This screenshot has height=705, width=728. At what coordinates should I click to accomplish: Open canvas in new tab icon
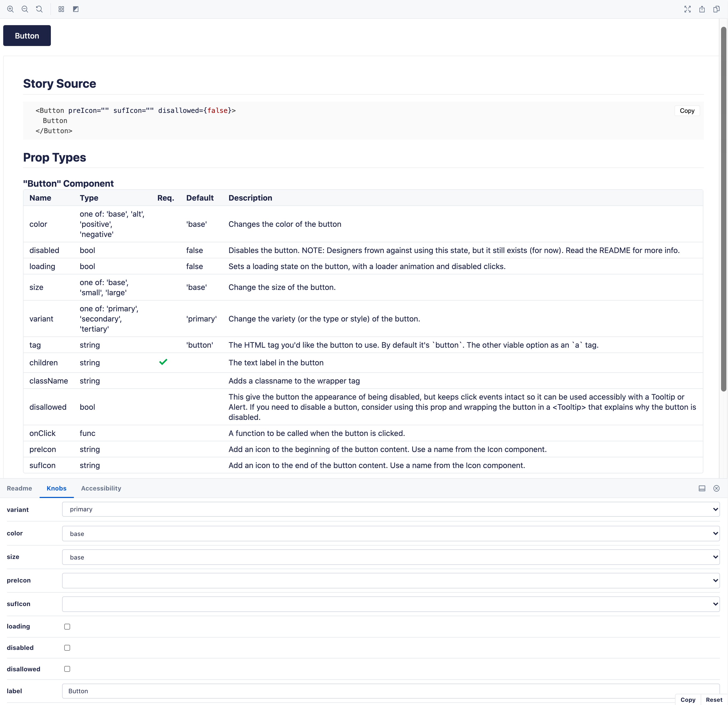coord(702,9)
